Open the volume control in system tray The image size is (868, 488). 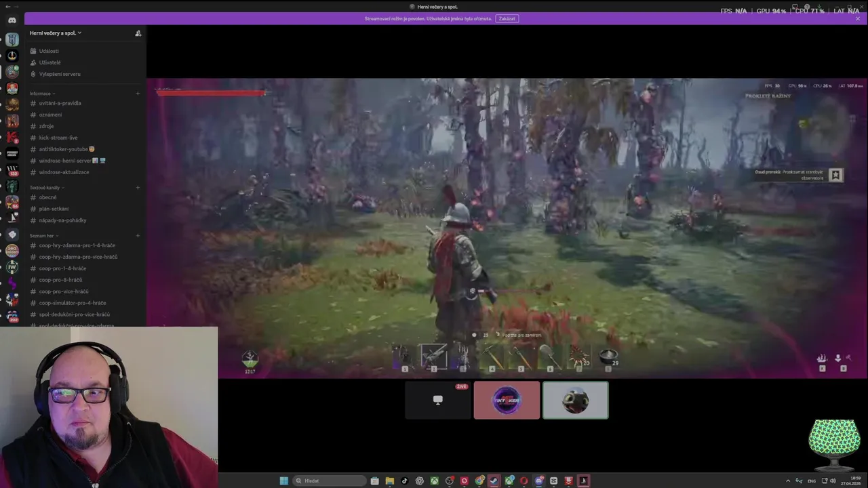point(832,481)
